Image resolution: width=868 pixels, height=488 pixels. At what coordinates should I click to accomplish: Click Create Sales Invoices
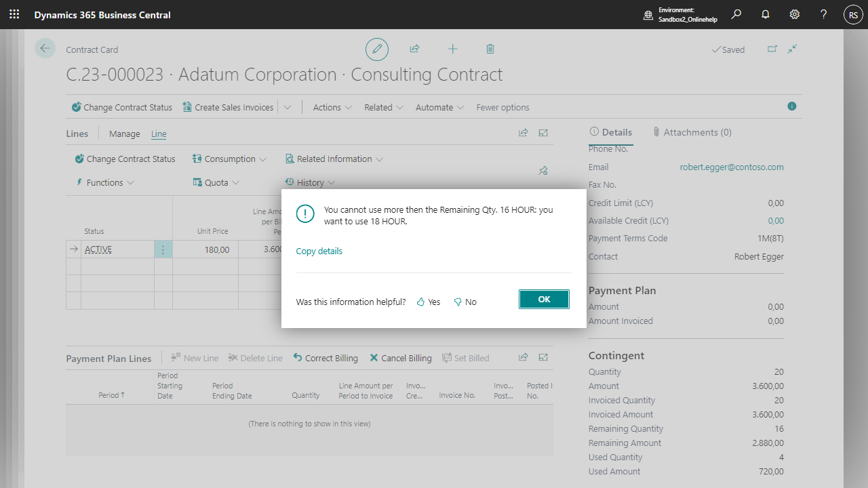228,107
